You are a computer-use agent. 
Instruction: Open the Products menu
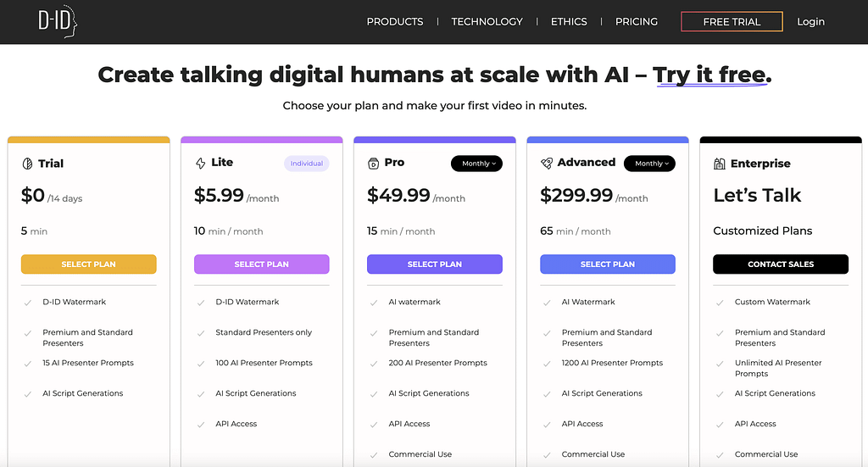(x=394, y=22)
